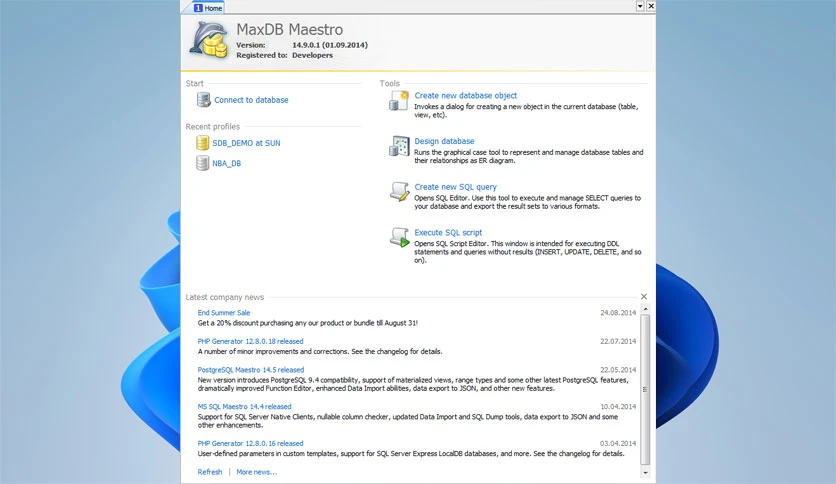The height and width of the screenshot is (484, 836).
Task: Click the 20% discount news description
Action: [308, 323]
